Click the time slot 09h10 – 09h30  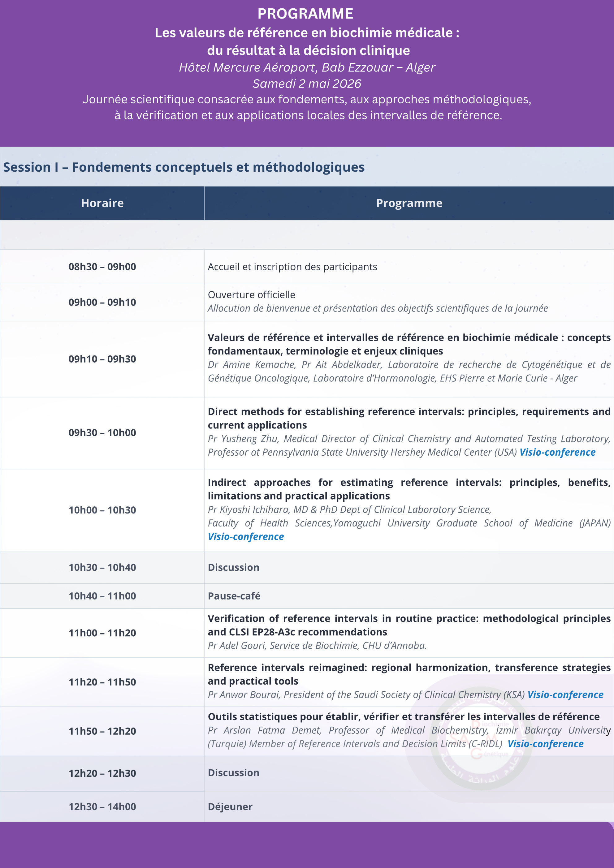[x=102, y=359]
